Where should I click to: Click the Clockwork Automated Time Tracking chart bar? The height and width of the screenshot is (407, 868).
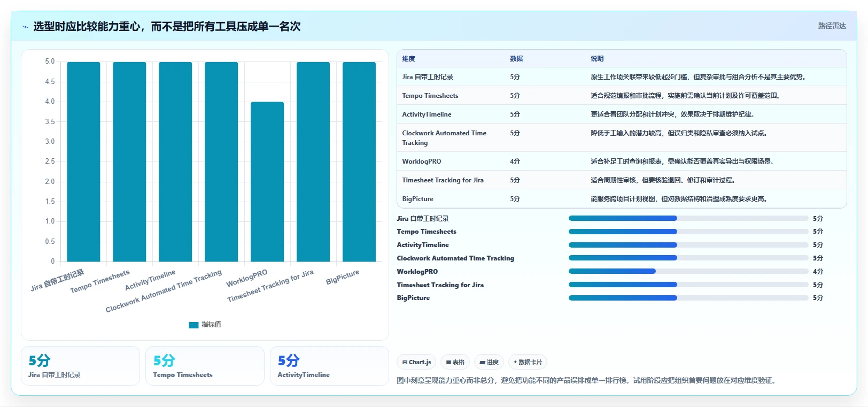tap(221, 162)
